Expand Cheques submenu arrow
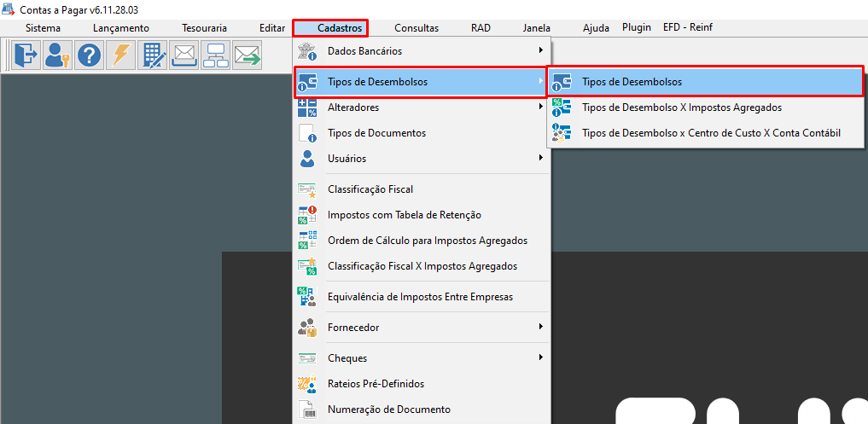The width and height of the screenshot is (868, 424). coord(540,357)
